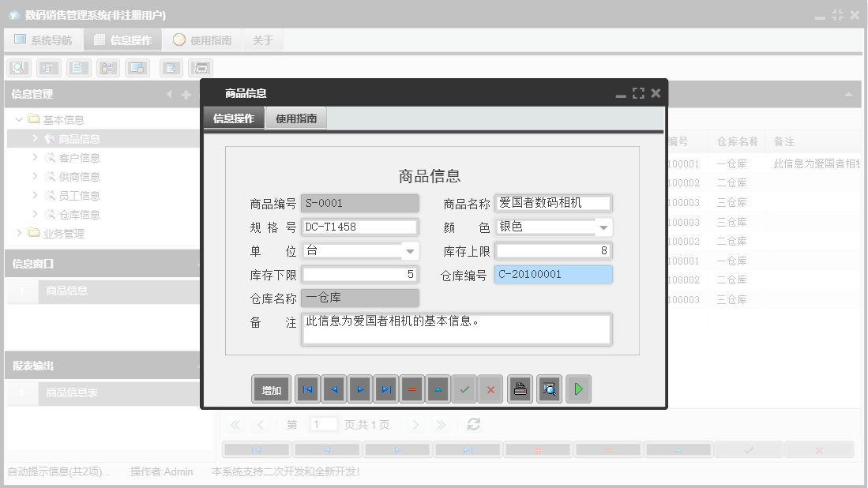This screenshot has height=488, width=868.
Task: Open the print preview icon
Action: click(x=549, y=389)
